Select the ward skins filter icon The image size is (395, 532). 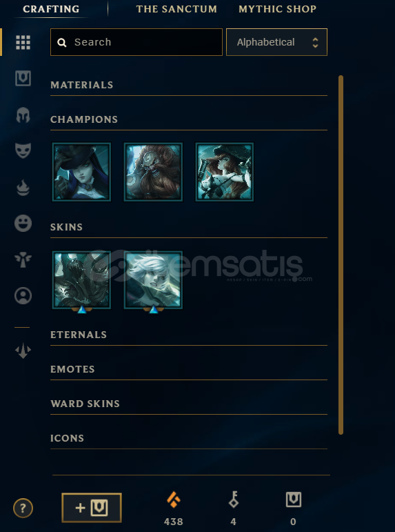(23, 260)
